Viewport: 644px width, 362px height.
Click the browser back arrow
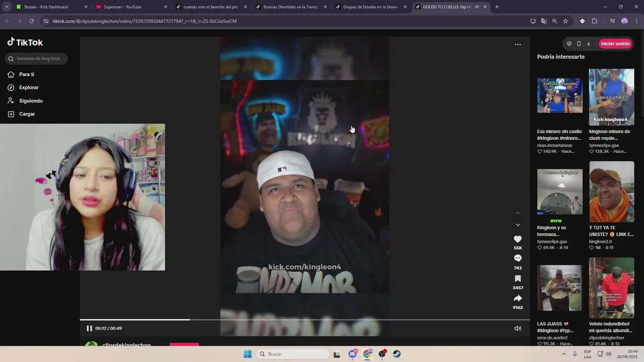click(8, 21)
